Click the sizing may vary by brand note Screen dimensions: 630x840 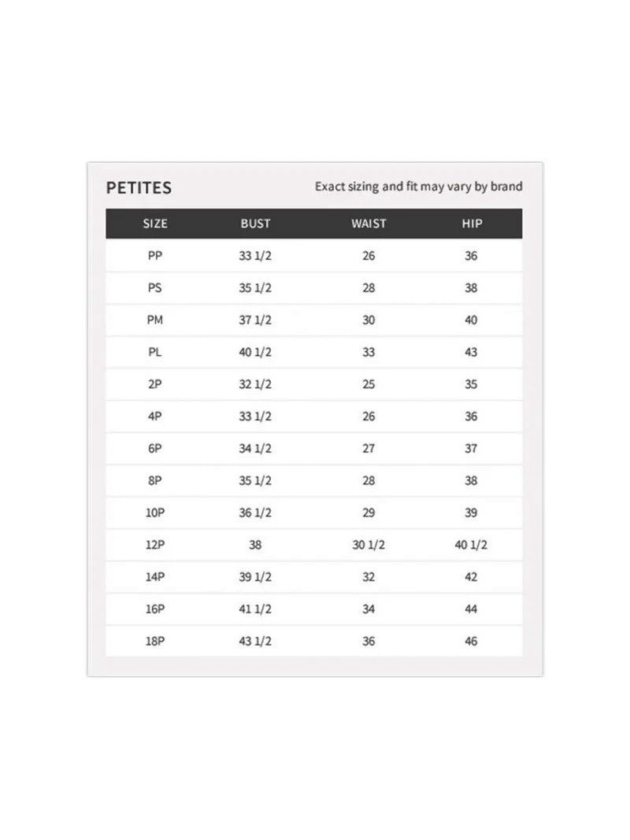418,187
